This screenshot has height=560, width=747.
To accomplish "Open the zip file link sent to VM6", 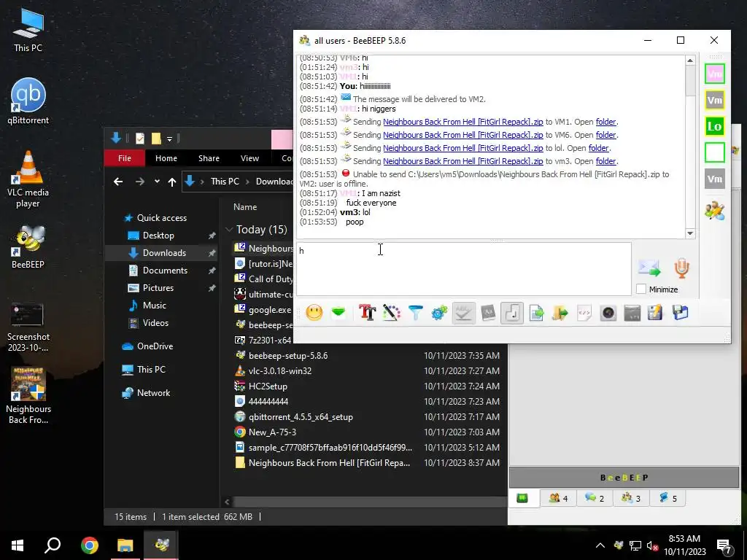I will (462, 135).
